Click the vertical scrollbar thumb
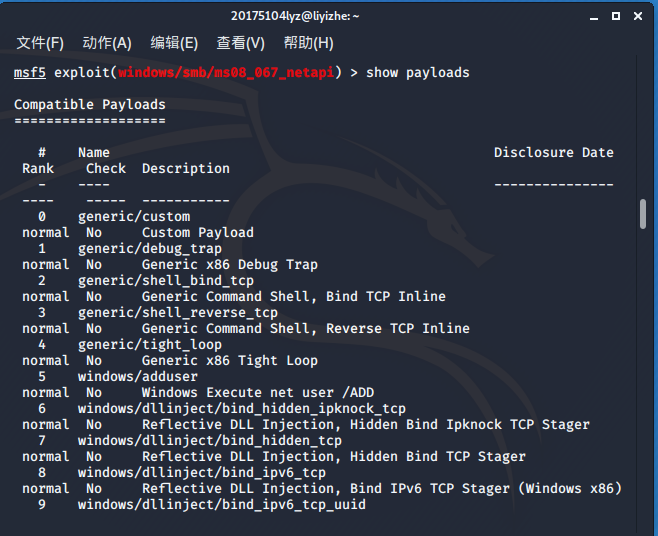Image resolution: width=658 pixels, height=536 pixels. (x=643, y=214)
